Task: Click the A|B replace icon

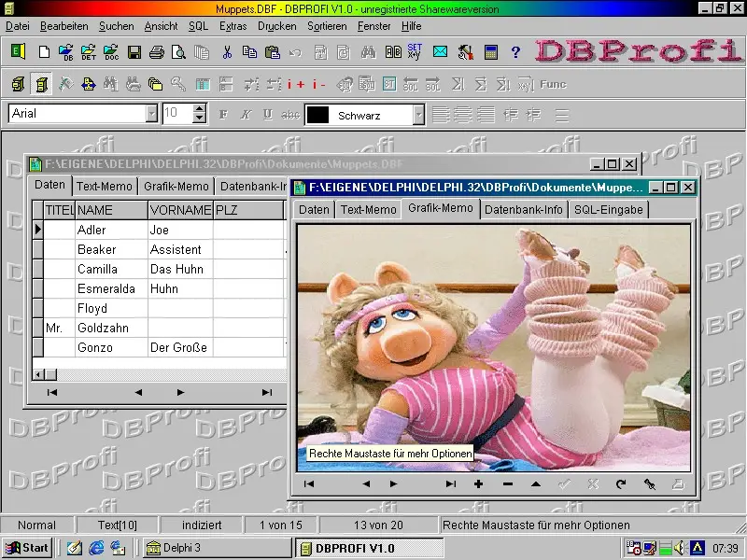Action: [393, 52]
